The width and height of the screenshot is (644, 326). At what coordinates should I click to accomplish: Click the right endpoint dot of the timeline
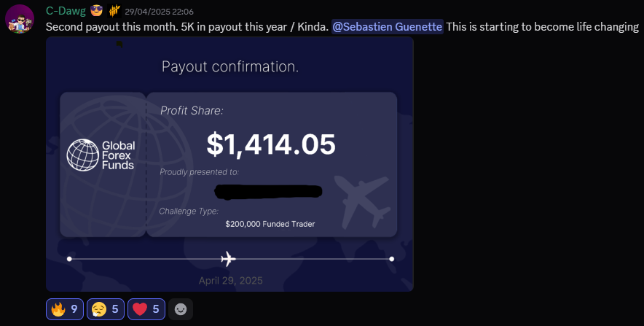[x=392, y=259]
